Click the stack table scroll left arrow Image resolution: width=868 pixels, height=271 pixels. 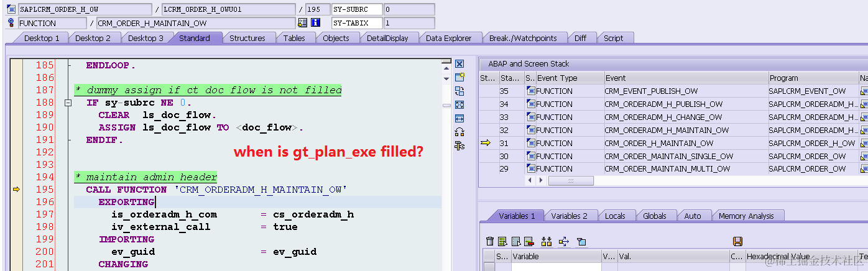pos(530,180)
